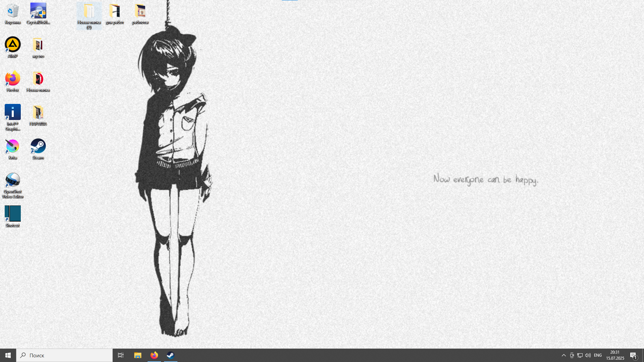The width and height of the screenshot is (644, 362).
Task: Select the Steam desktop shortcut
Action: pyautogui.click(x=38, y=149)
